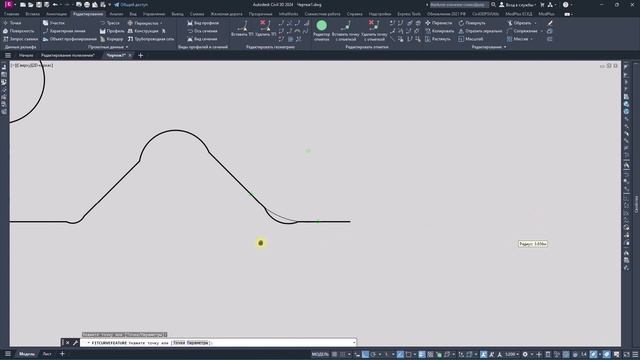640x360 pixels.
Task: Click the Вид сечения ribbon button
Action: pyautogui.click(x=202, y=39)
